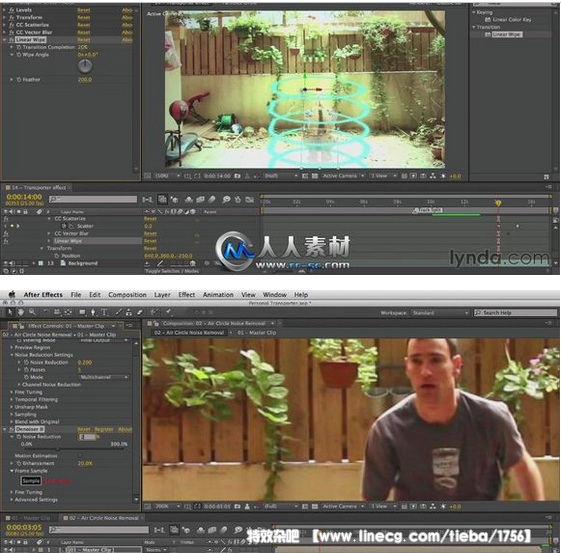Click Frame Blending icon in Noise Removal timeline
Screen dimensions: 561x553
(212, 530)
